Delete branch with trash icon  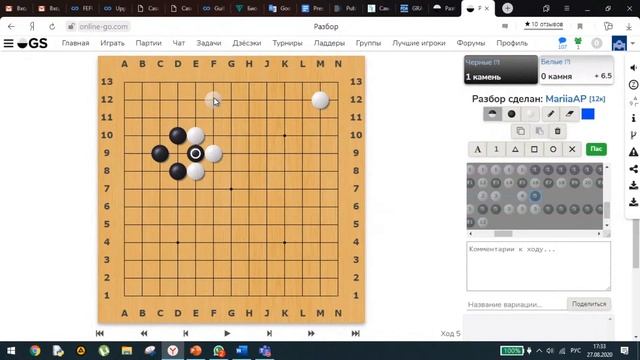(x=558, y=131)
